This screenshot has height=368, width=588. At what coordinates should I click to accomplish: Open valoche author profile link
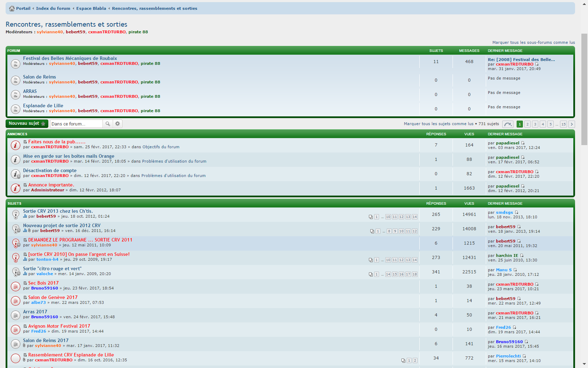point(45,274)
